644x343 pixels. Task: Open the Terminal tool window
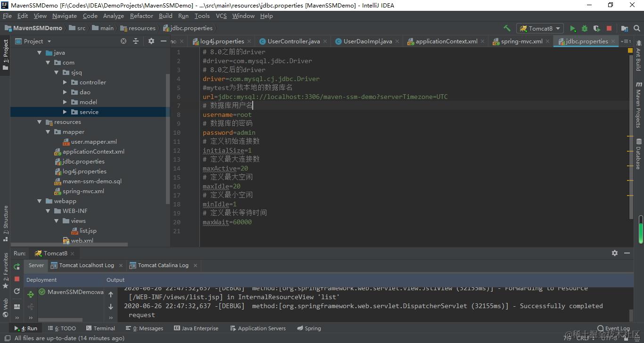pyautogui.click(x=100, y=328)
